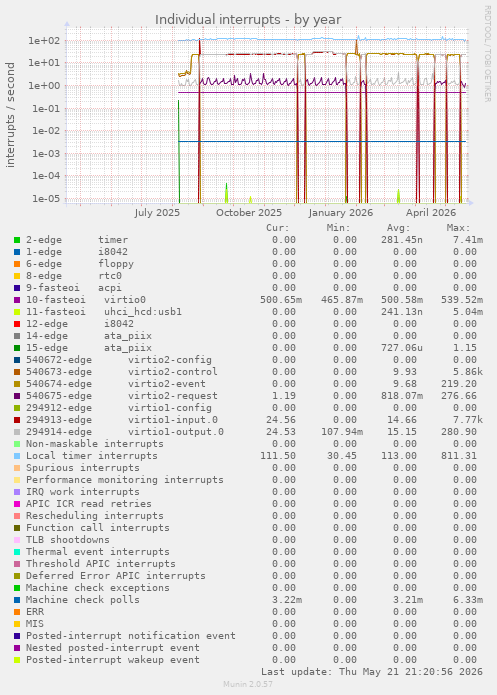Click the 'October 2025' x-axis label

tap(249, 213)
